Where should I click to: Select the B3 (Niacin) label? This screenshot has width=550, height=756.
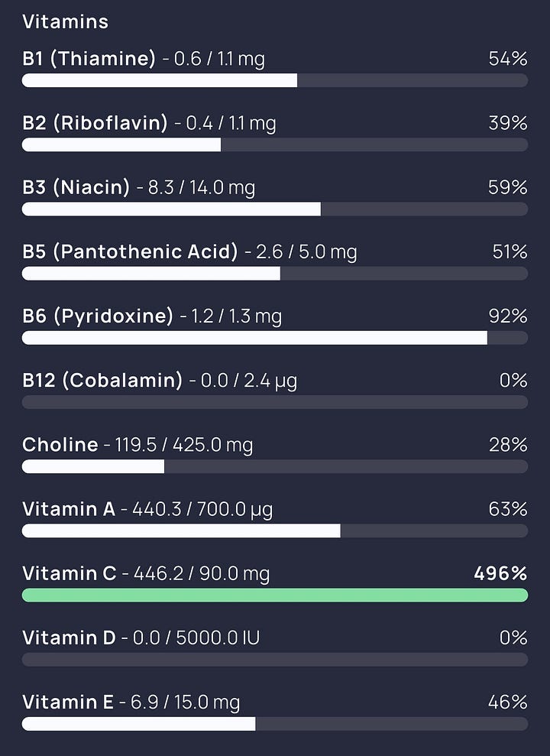pyautogui.click(x=76, y=187)
